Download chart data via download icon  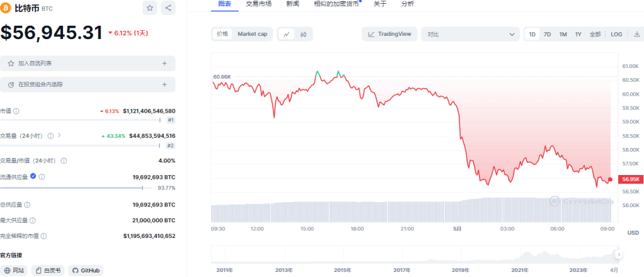636,34
